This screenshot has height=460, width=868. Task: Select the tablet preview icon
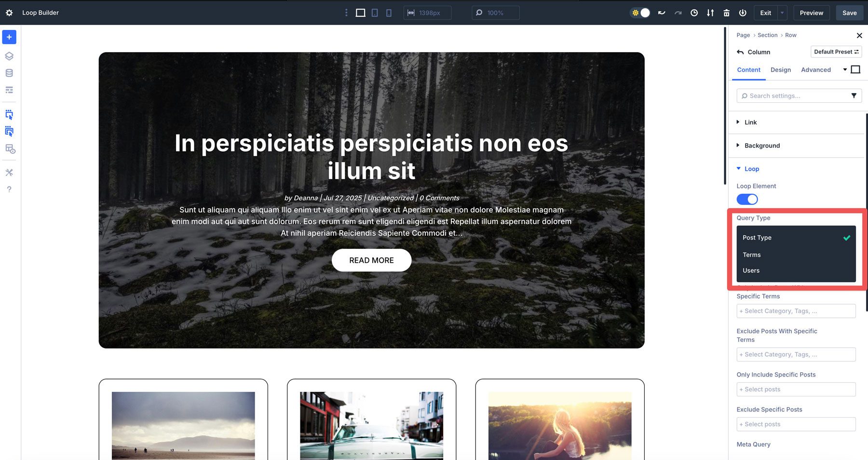point(375,13)
